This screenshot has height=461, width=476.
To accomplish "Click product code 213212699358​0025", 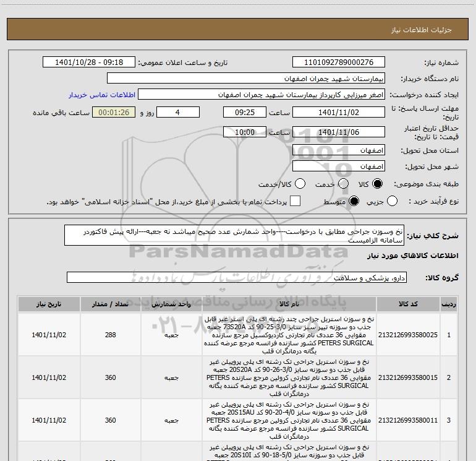I will click(408, 335).
